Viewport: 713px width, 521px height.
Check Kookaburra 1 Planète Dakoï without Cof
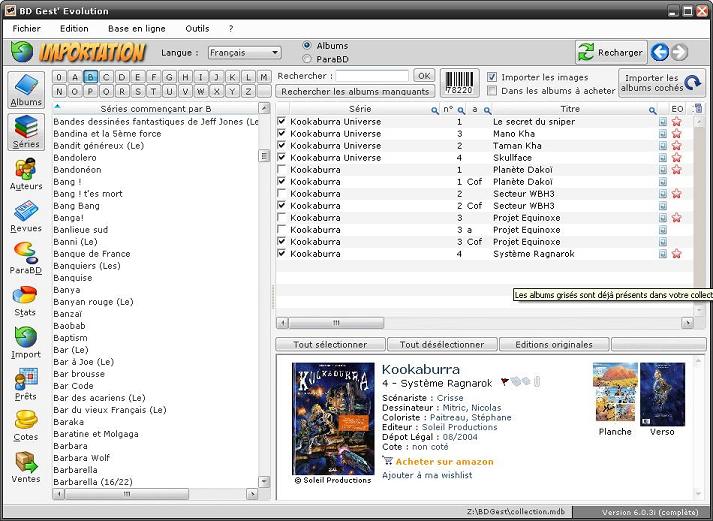coord(281,169)
